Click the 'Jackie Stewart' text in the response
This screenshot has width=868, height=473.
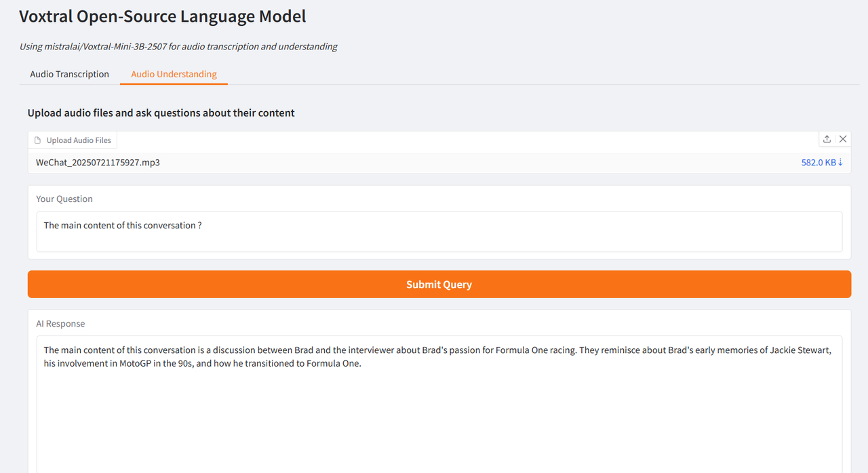coord(800,350)
